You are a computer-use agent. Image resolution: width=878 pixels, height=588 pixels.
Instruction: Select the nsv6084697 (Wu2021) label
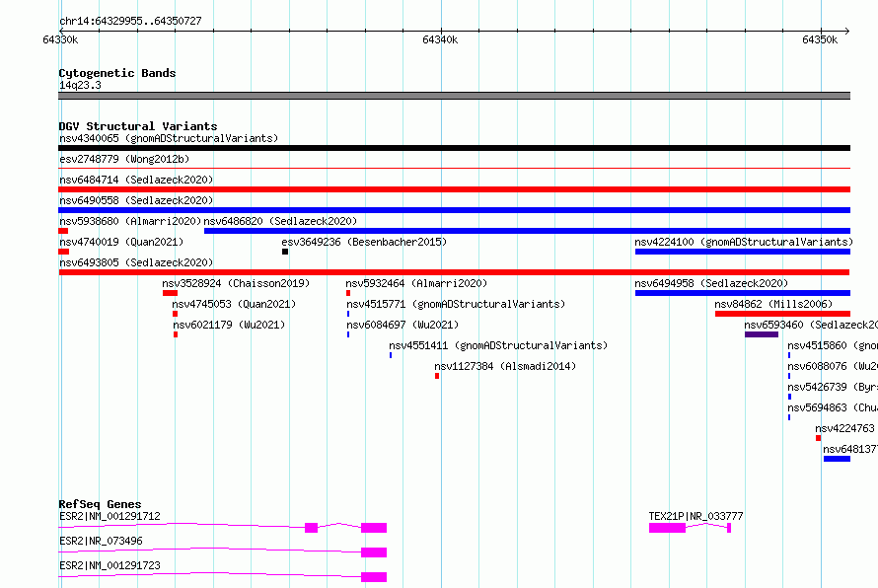[x=402, y=325]
